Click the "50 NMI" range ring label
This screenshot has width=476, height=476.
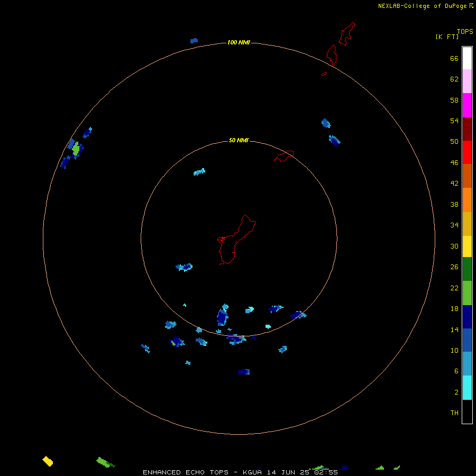[239, 140]
